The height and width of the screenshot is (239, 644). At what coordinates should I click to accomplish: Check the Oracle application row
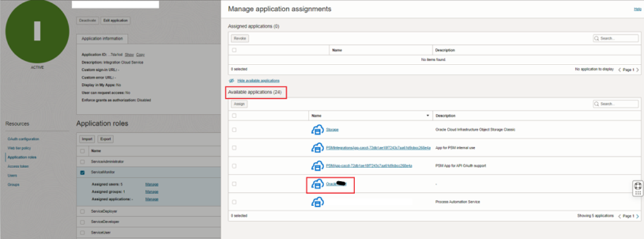[234, 184]
